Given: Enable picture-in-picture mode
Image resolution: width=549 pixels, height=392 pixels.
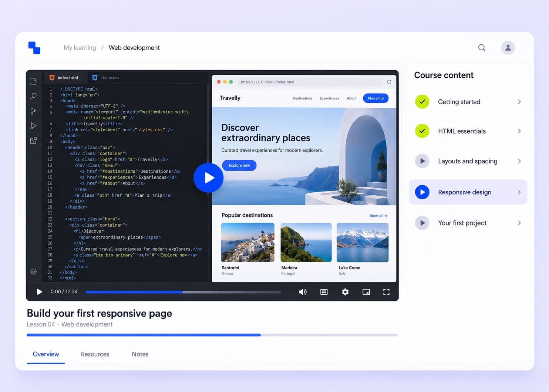Looking at the screenshot, I should (366, 292).
